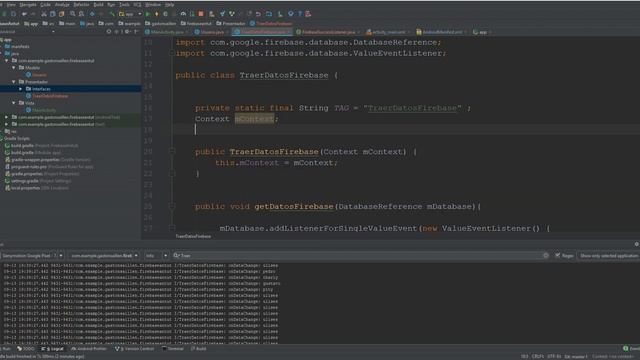Click the Cut scissors icon in toolbar
Viewport: 640px width, 360px height.
[x=44, y=14]
